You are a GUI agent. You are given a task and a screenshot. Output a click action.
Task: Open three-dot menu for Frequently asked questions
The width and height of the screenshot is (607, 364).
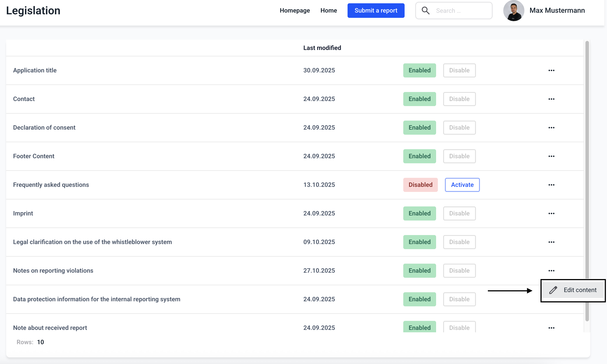pos(551,185)
